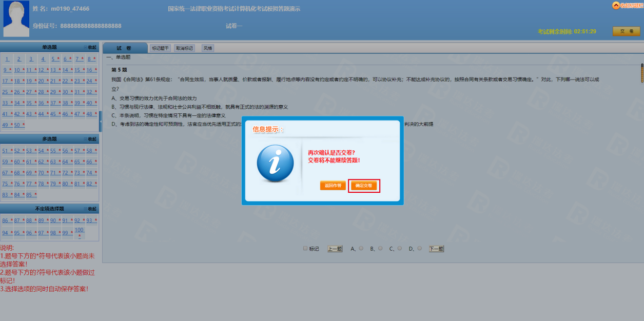Go to next question with 下一题
Image resolution: width=644 pixels, height=321 pixels.
[436, 249]
